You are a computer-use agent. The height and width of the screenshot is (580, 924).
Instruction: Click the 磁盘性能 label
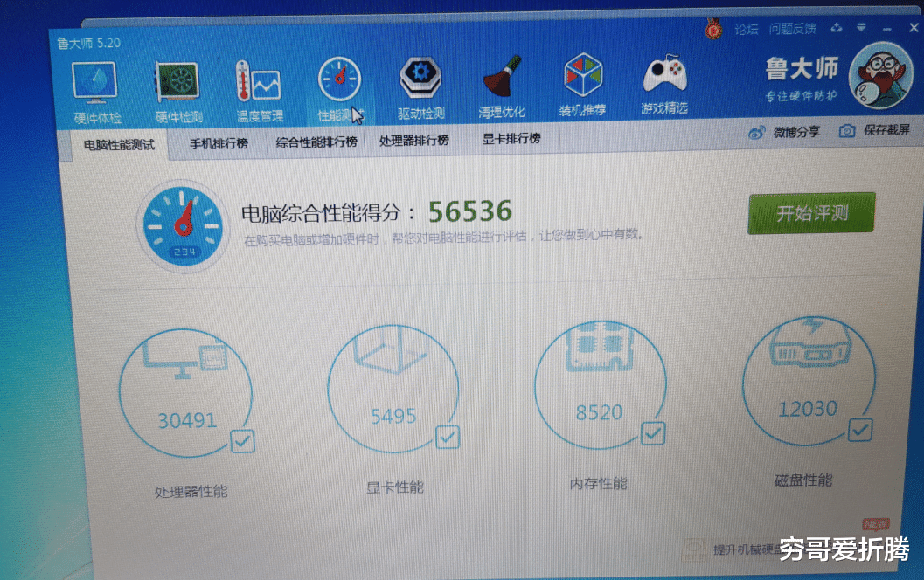[803, 480]
